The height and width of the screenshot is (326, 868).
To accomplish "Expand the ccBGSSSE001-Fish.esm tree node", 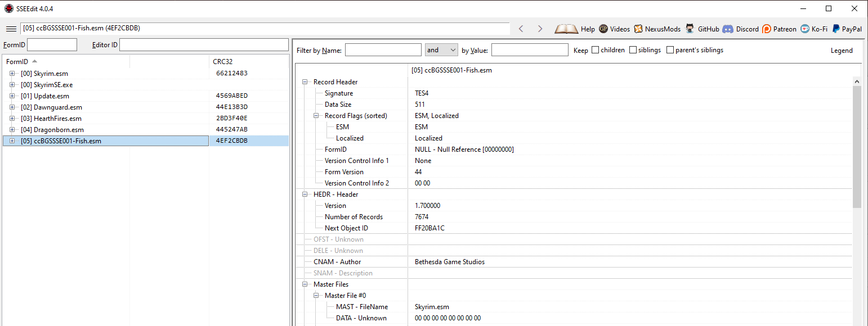I will (12, 141).
